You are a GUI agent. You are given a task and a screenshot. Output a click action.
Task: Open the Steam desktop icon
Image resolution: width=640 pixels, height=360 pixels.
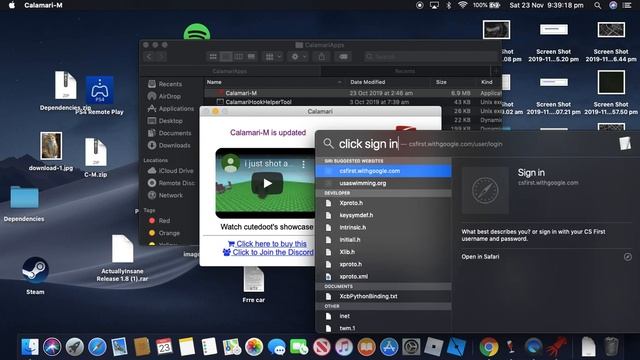tap(35, 270)
